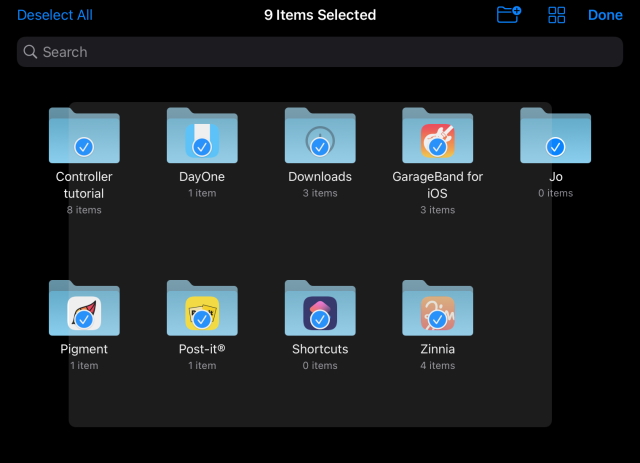This screenshot has height=463, width=640.
Task: Uncheck the Zinnia selection checkmark
Action: click(438, 320)
